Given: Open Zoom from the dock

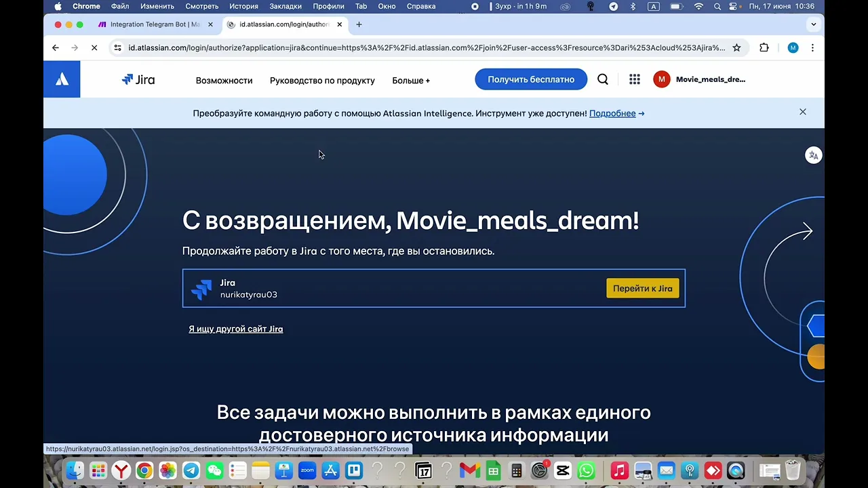Looking at the screenshot, I should click(307, 470).
